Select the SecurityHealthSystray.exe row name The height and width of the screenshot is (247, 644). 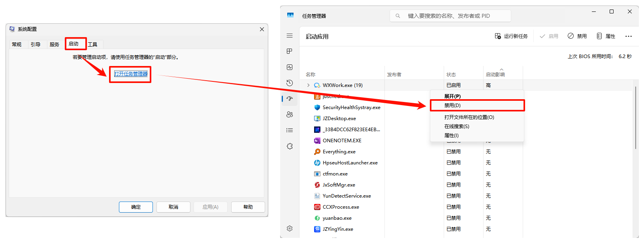pyautogui.click(x=352, y=107)
